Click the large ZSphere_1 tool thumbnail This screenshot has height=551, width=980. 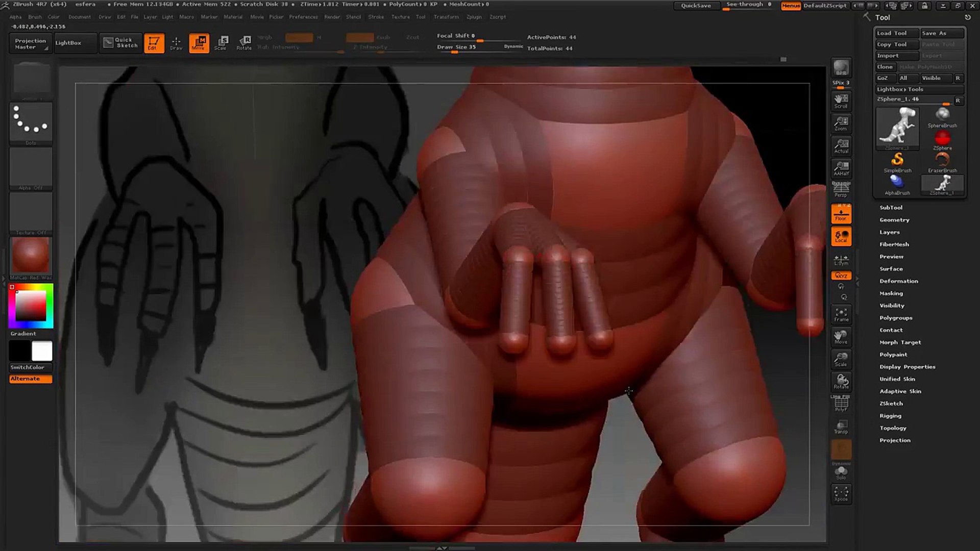coord(897,129)
